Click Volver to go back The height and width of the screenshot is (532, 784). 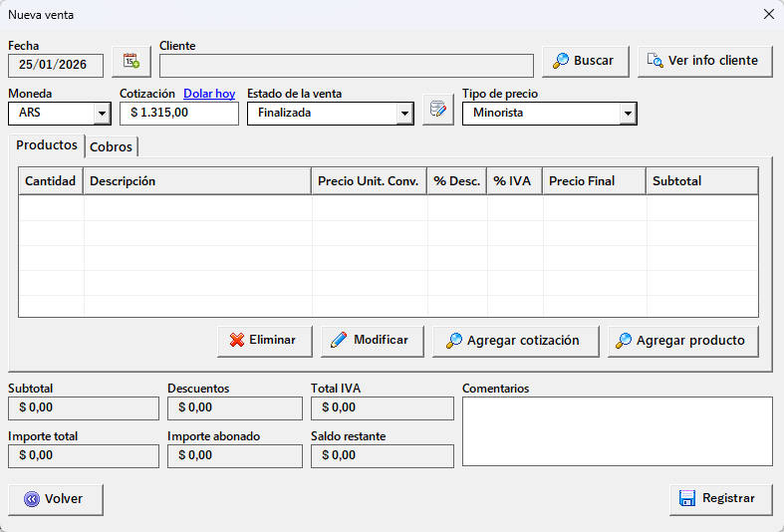[x=56, y=499]
